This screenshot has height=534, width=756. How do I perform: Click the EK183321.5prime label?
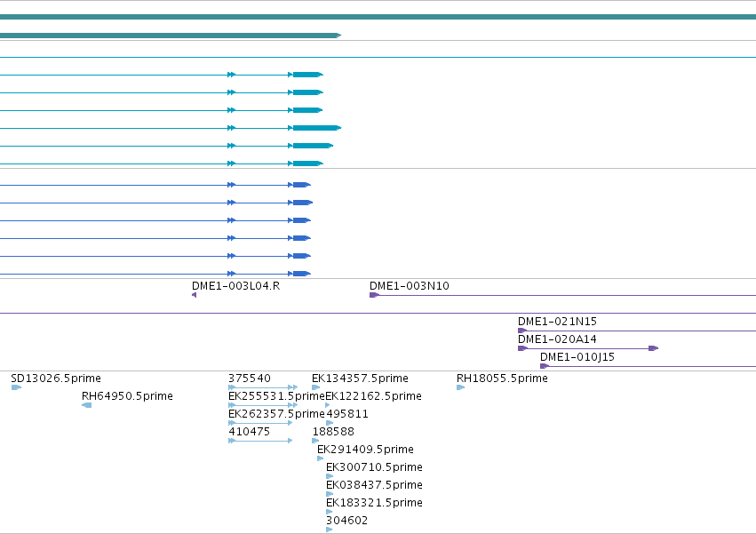(x=374, y=503)
